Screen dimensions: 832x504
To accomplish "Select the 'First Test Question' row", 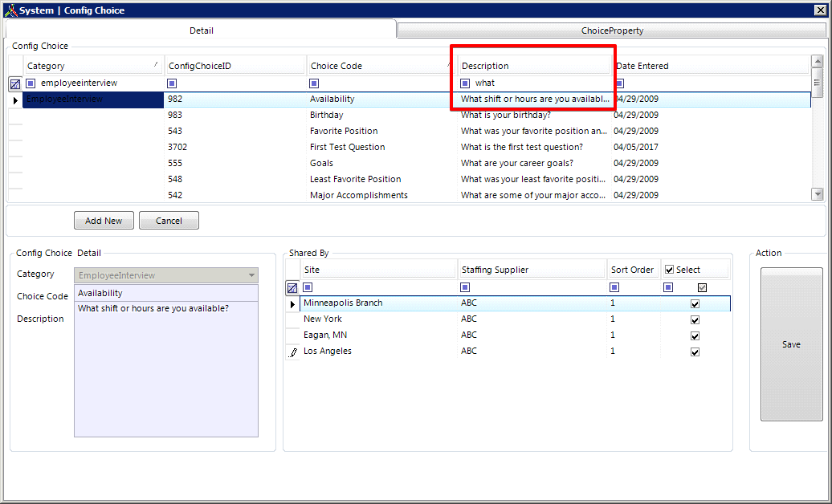I will 417,147.
